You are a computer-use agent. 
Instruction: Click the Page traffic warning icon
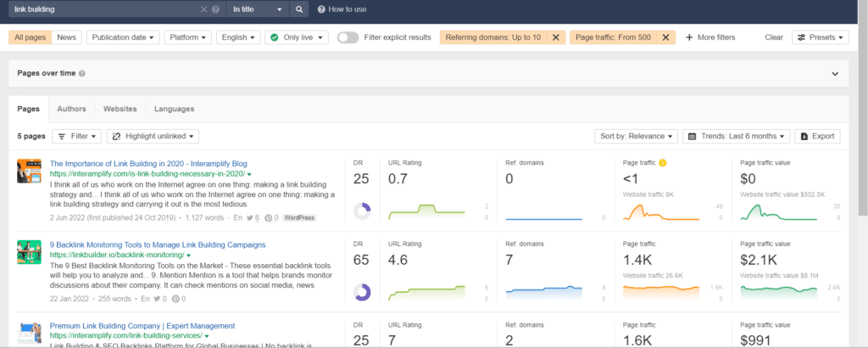tap(663, 163)
